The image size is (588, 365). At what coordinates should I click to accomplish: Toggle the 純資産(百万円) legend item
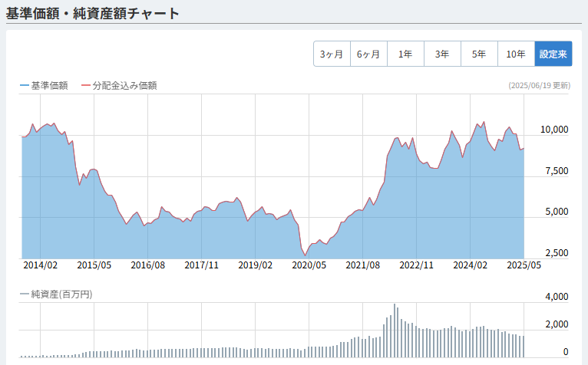56,294
